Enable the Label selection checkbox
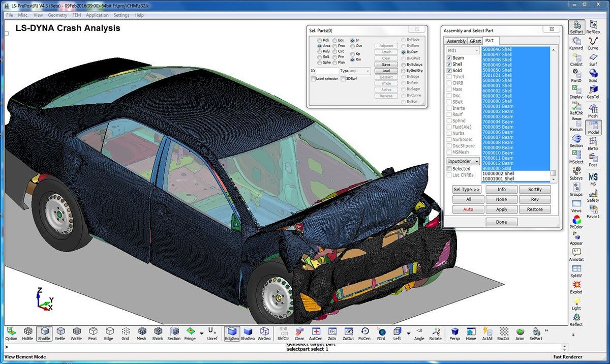 [x=313, y=79]
